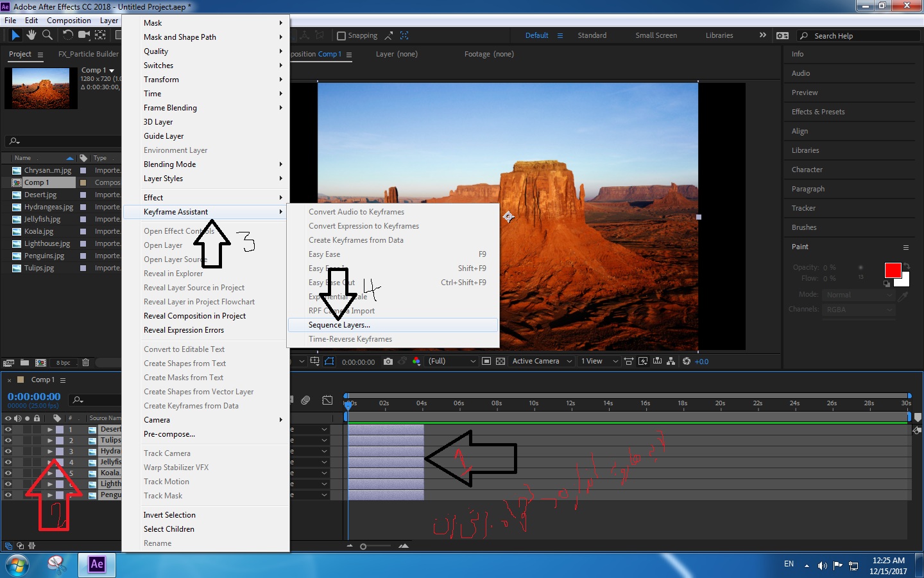Image resolution: width=924 pixels, height=578 pixels.
Task: Click the workspace sync settings icon
Action: point(782,35)
